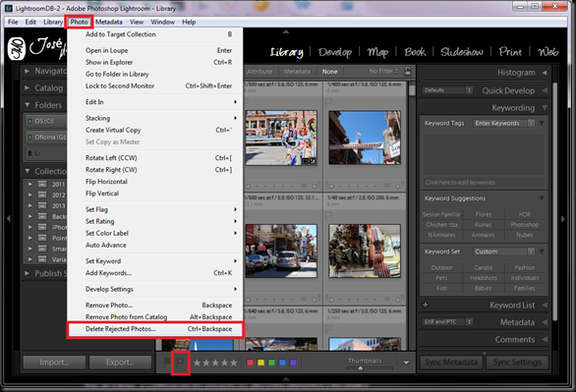This screenshot has height=392, width=576.
Task: Expand the Histogram panel
Action: click(x=545, y=73)
